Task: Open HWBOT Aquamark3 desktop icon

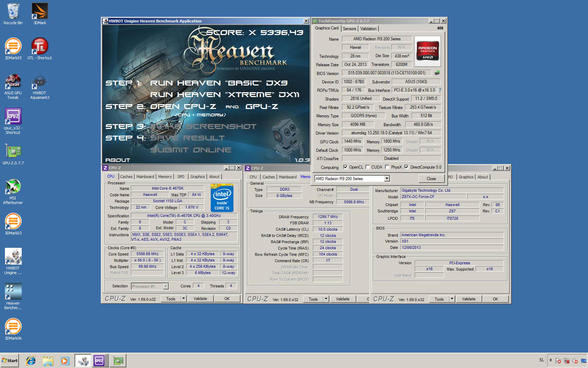Action: pyautogui.click(x=40, y=86)
